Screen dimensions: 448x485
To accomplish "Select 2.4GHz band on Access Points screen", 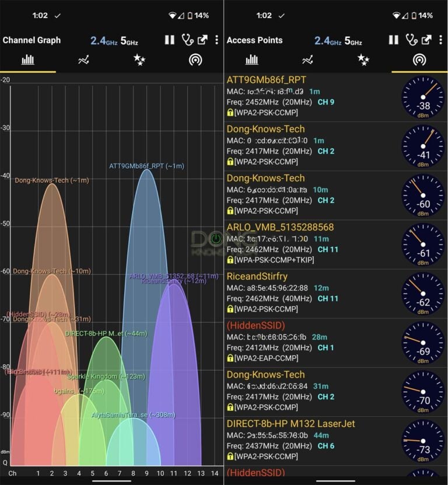I will (327, 41).
